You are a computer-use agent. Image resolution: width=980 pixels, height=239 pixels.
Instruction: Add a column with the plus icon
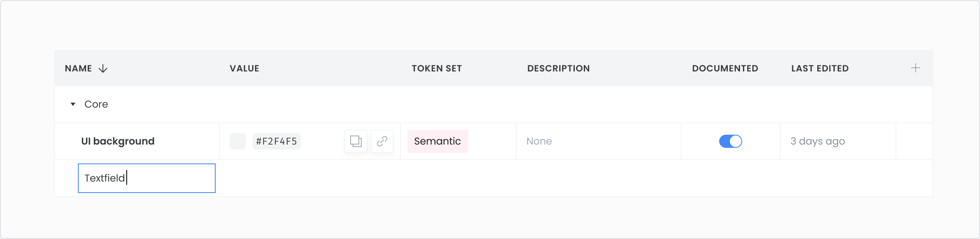point(915,68)
